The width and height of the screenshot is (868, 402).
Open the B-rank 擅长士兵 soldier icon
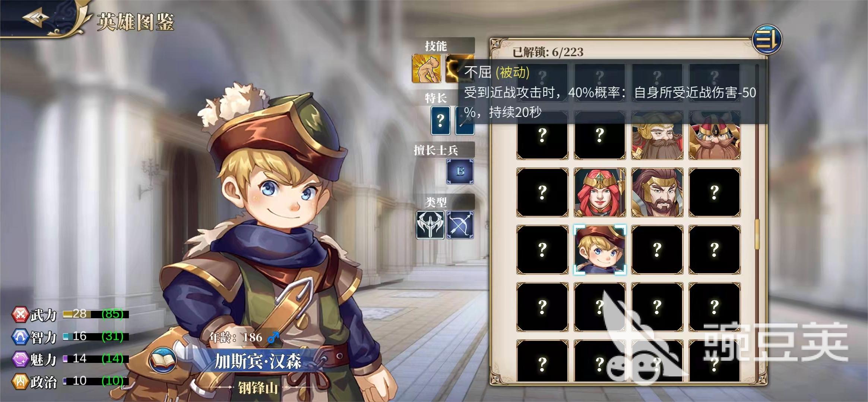coord(460,171)
